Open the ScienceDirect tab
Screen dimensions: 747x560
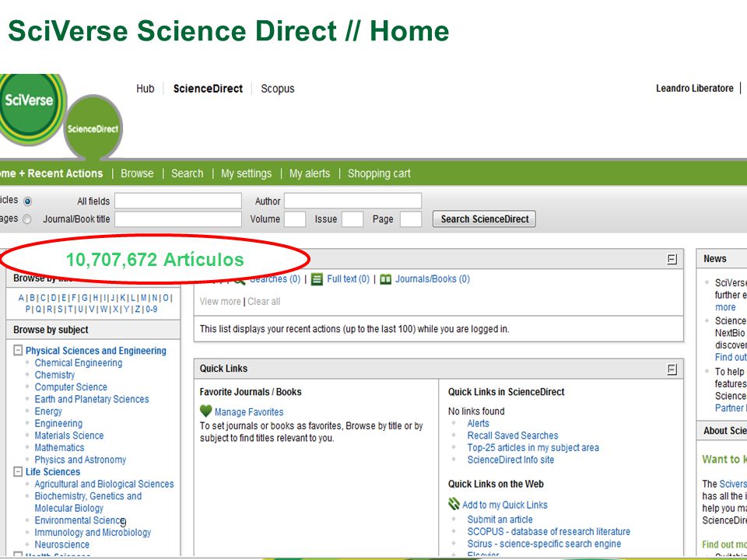[208, 89]
